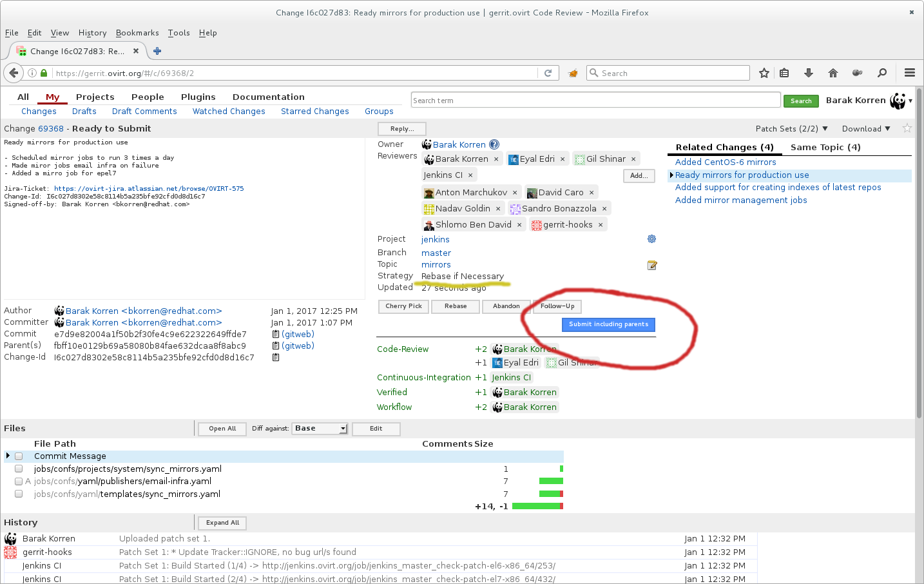
Task: Open the Firefox downloads arrow icon
Action: (x=808, y=73)
